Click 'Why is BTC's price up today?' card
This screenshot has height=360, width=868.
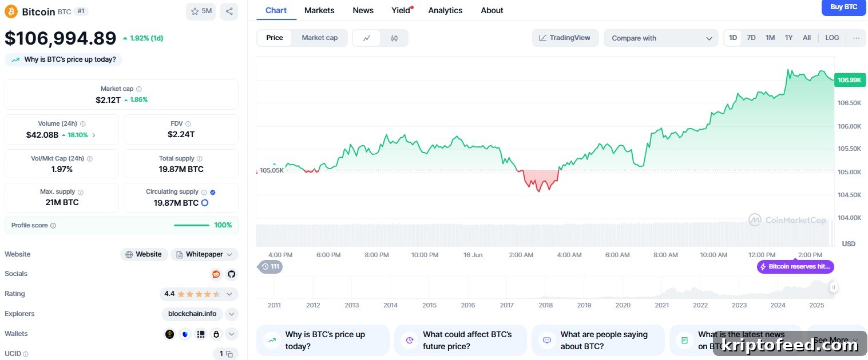(x=323, y=341)
